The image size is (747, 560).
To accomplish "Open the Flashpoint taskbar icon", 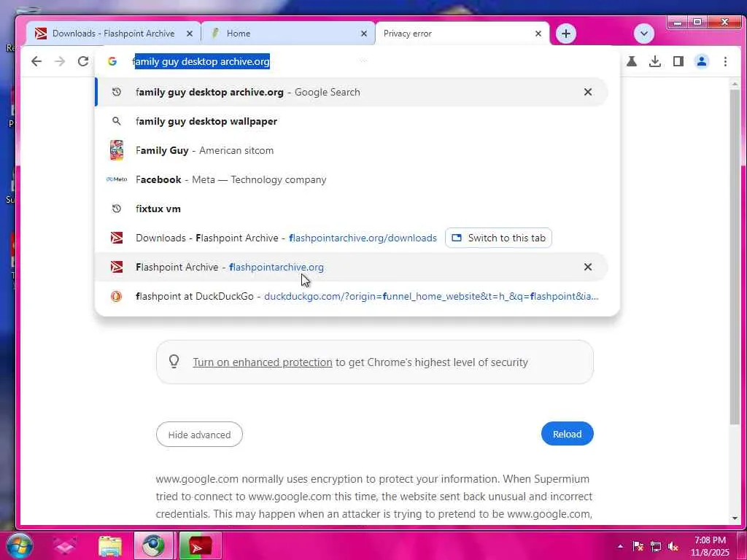I will point(200,545).
